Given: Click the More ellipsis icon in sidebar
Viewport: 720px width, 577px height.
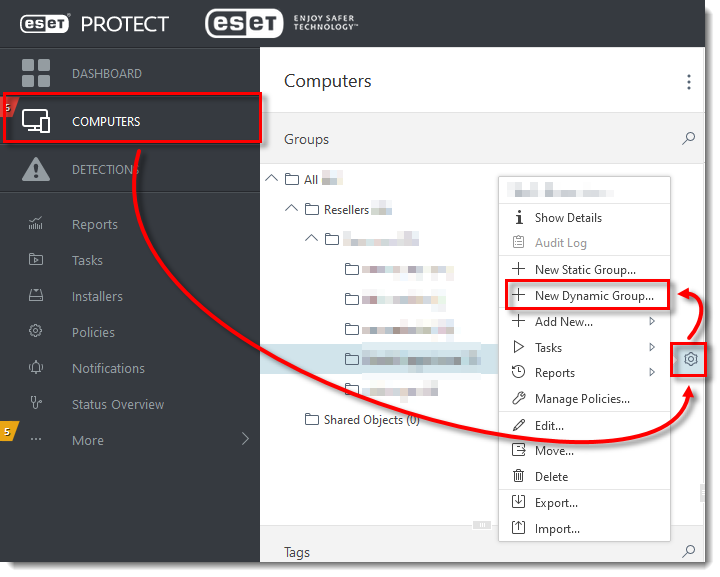Looking at the screenshot, I should tap(35, 439).
